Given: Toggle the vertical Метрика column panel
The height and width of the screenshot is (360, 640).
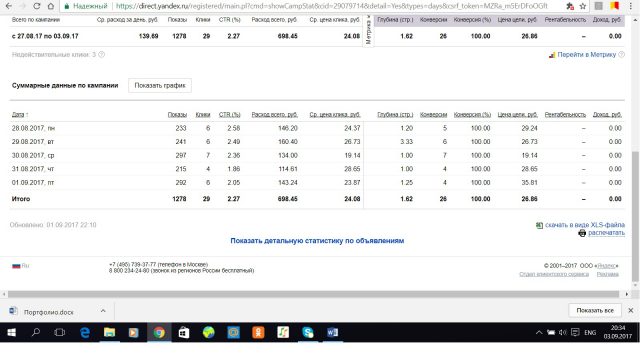Looking at the screenshot, I should click(368, 31).
